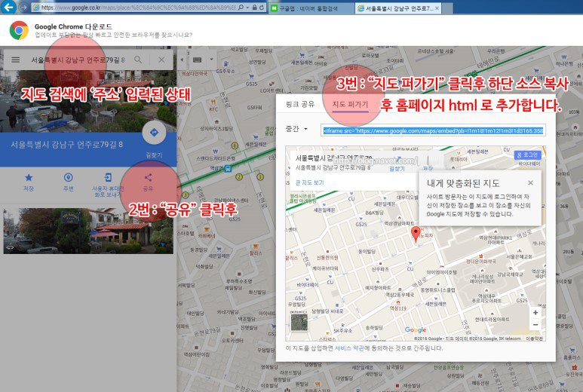The image size is (583, 392).
Task: Click the browser forward arrow button
Action: 23,8
